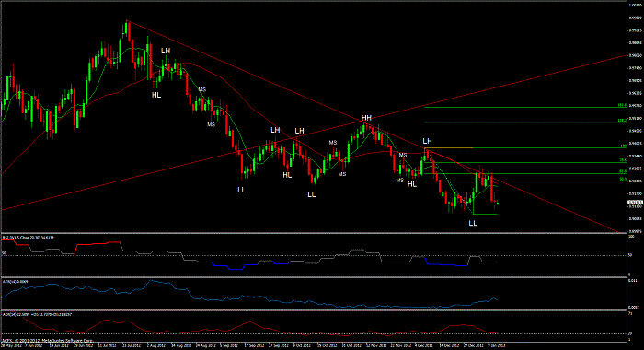Click the 9 Jan 2013 date on the time axis
Viewport: 644px width, 350px height.
[x=496, y=346]
